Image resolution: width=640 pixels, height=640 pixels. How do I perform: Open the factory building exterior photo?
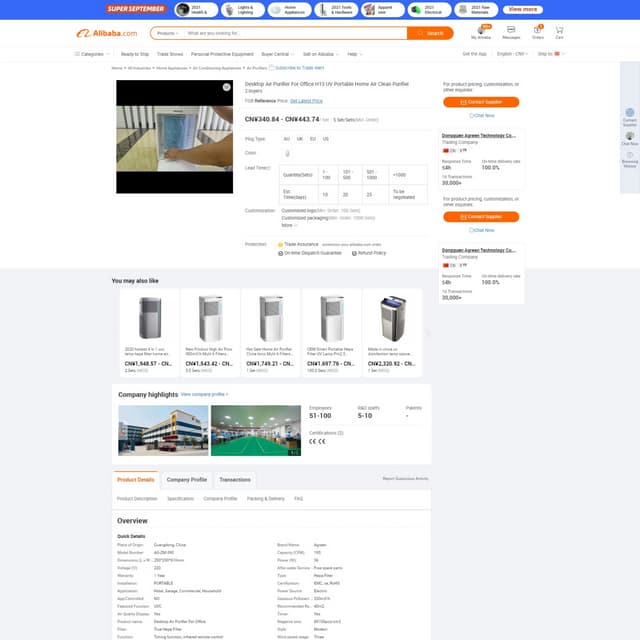(x=163, y=430)
